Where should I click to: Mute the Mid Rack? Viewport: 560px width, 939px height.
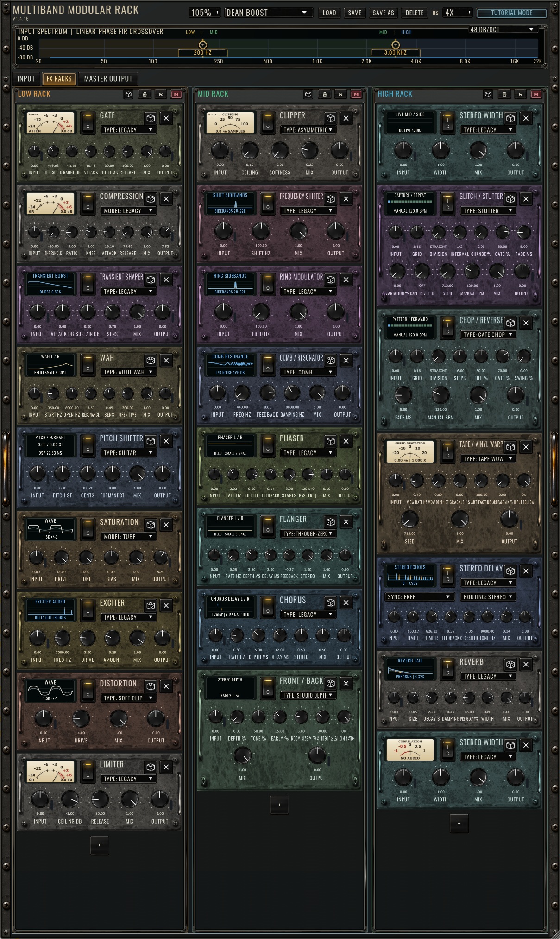(356, 94)
